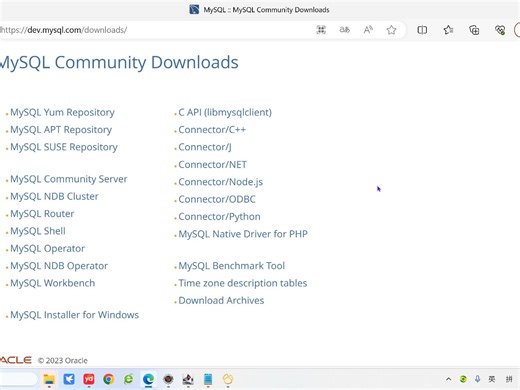The height and width of the screenshot is (390, 520).
Task: Click the Oracle logo in footer
Action: [16, 360]
